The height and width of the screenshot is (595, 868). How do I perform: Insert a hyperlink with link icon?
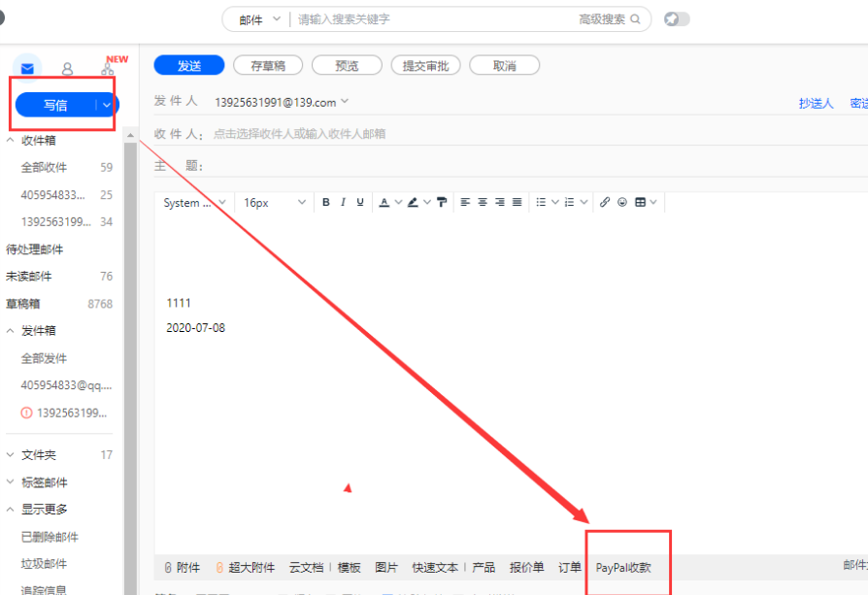point(605,202)
